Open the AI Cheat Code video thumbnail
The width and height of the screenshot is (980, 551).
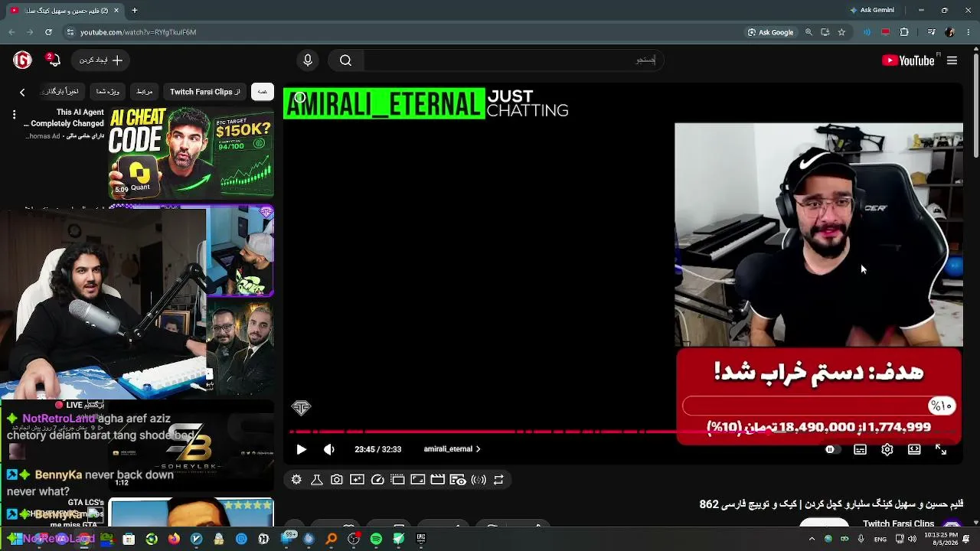tap(191, 152)
